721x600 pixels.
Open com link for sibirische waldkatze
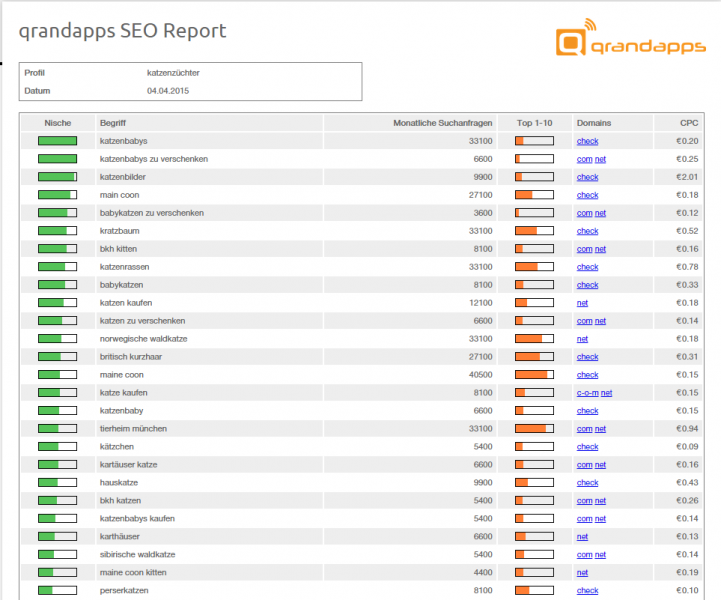point(584,554)
